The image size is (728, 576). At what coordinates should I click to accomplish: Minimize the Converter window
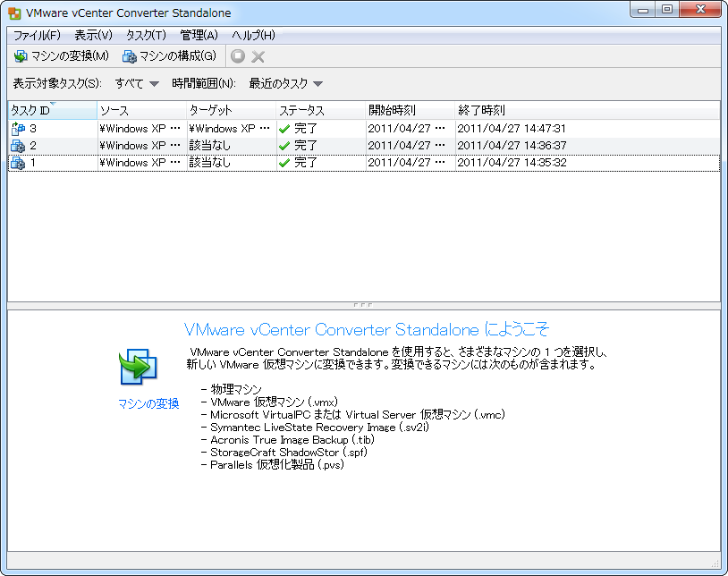[x=643, y=10]
